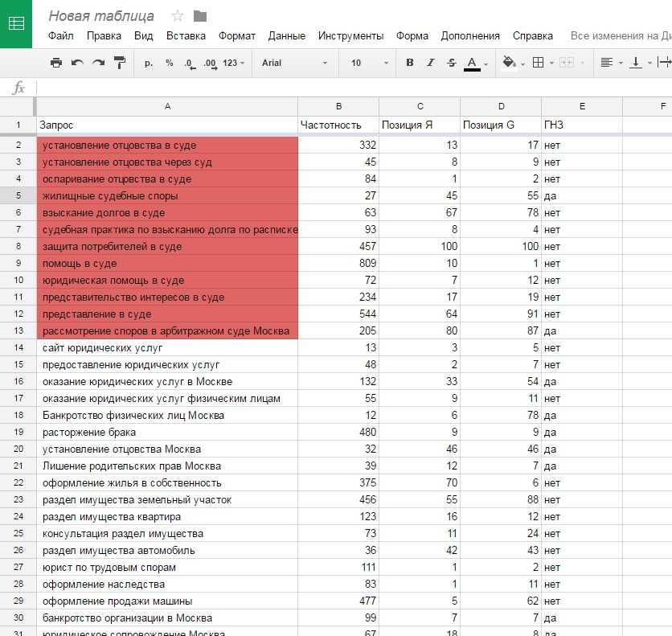Toggle italic formatting
This screenshot has width=672, height=636.
point(430,63)
